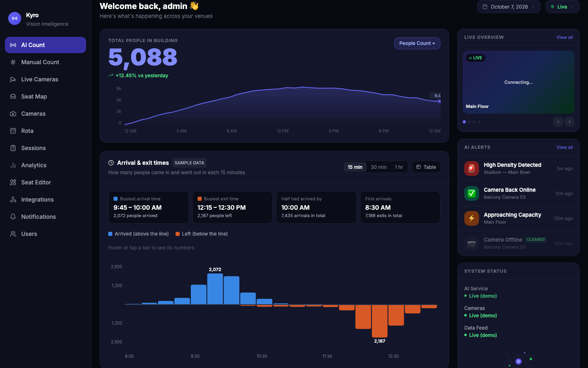Click the 2,187 peak exits bar

pos(380,321)
